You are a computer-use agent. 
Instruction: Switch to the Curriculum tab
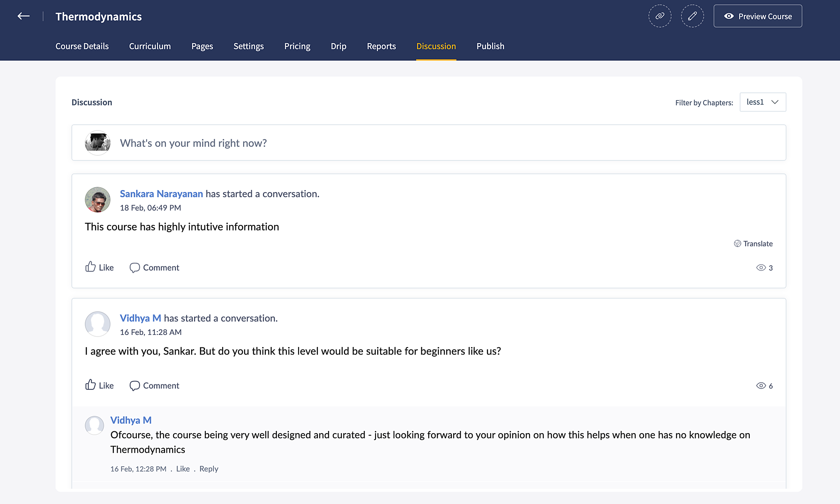(x=150, y=46)
